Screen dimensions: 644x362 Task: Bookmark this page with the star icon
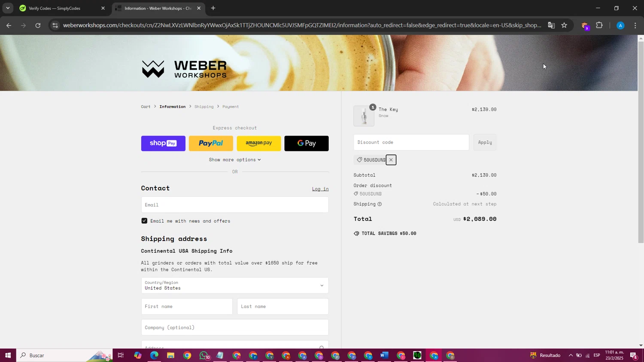(x=564, y=25)
